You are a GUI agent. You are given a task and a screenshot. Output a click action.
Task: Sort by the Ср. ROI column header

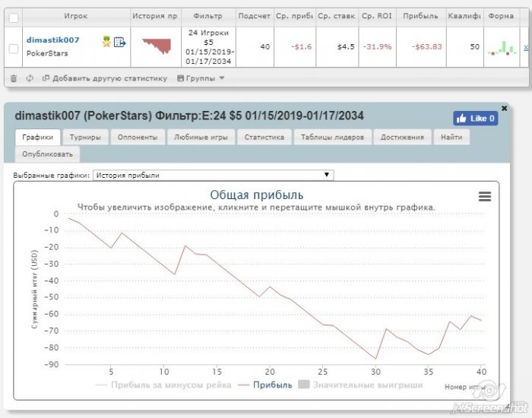[377, 16]
